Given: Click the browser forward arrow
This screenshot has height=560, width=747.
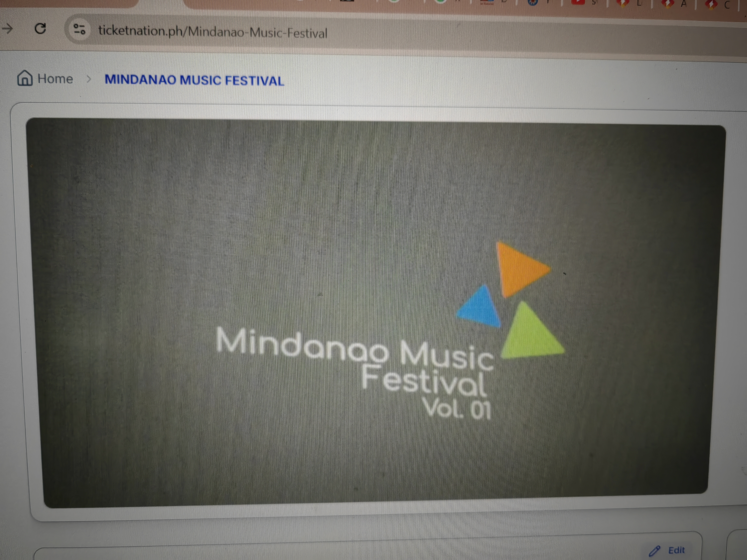Looking at the screenshot, I should [7, 29].
